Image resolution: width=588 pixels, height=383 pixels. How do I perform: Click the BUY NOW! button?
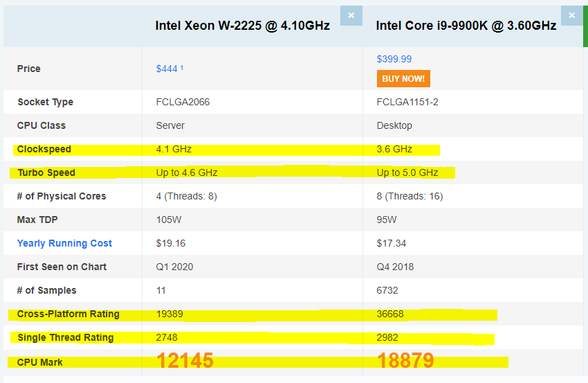pos(403,78)
